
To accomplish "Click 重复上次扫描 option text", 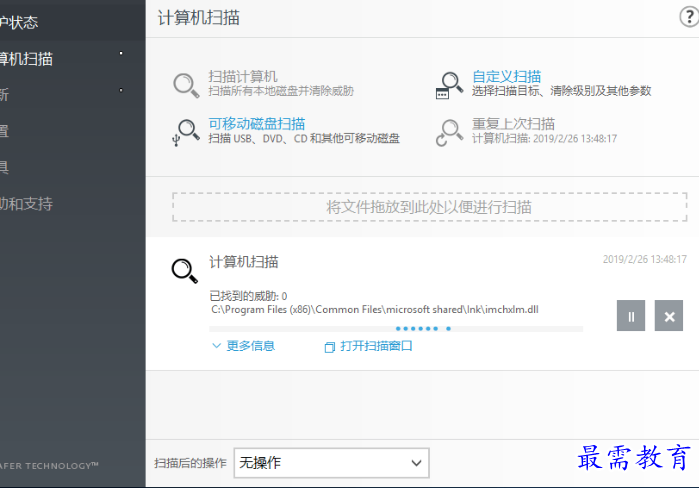I will pyautogui.click(x=513, y=124).
